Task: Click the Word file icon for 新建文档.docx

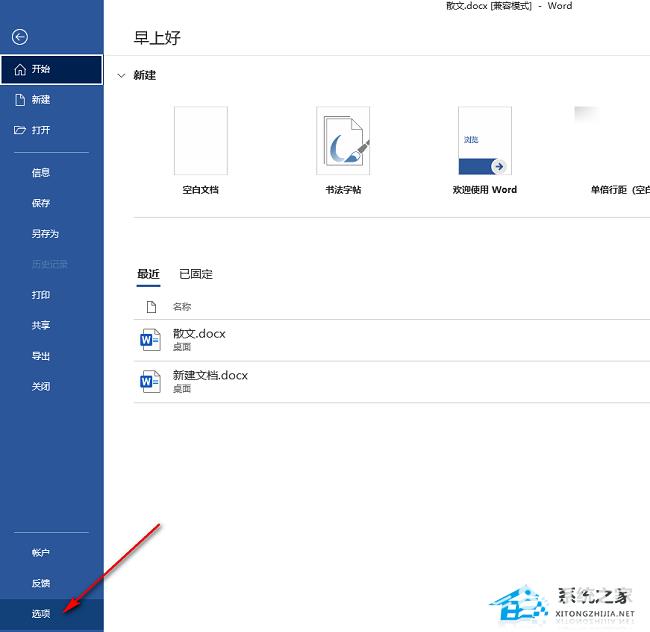Action: [x=150, y=381]
